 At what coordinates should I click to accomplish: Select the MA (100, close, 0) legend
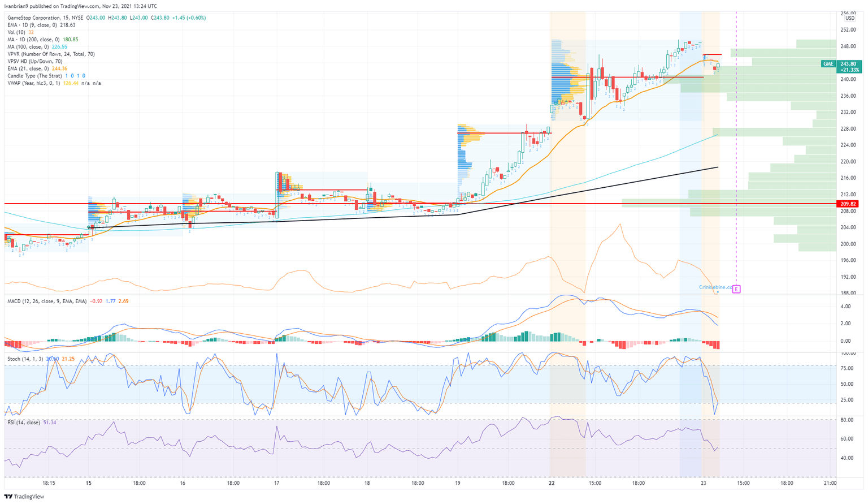pyautogui.click(x=38, y=47)
